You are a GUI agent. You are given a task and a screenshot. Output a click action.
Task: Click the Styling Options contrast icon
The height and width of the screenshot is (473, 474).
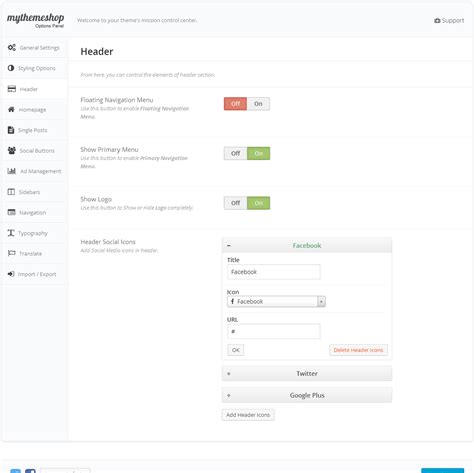[x=11, y=68]
